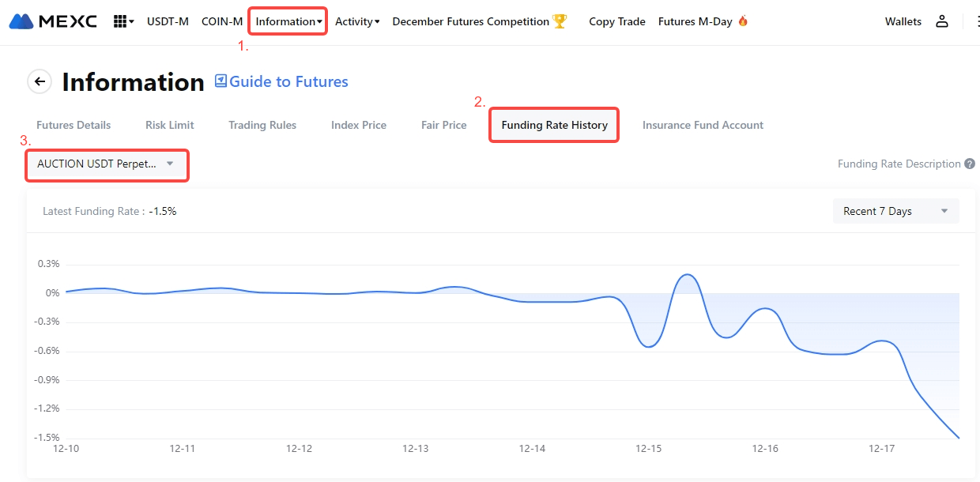
Task: Click Copy Trade in the navigation
Action: [x=617, y=21]
